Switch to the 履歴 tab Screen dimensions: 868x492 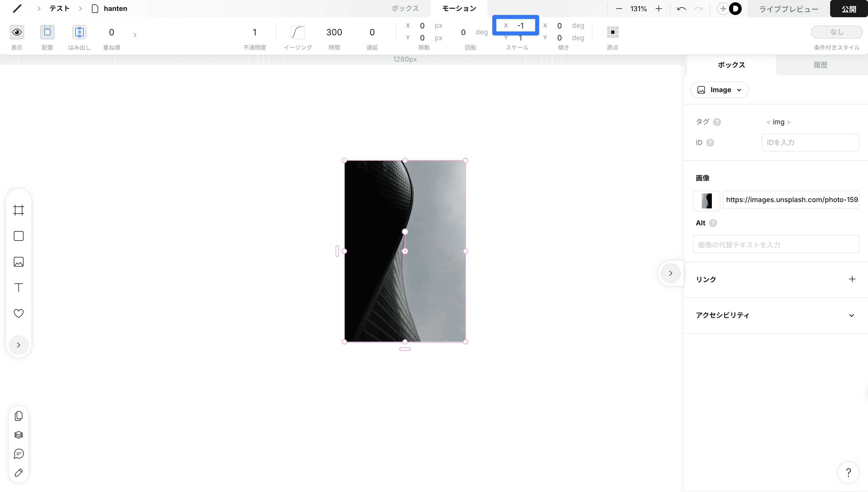[820, 65]
